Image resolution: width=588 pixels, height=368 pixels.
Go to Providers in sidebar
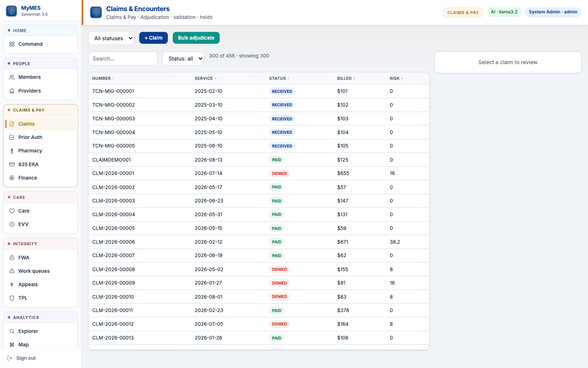[41, 91]
